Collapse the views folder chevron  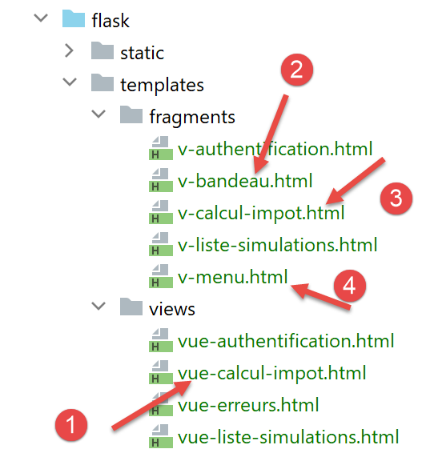(x=99, y=306)
